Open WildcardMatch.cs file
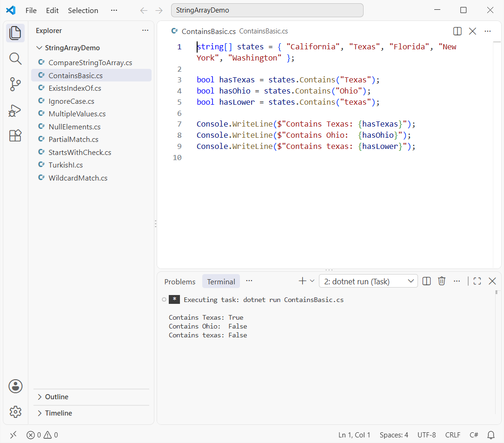 coord(91,178)
